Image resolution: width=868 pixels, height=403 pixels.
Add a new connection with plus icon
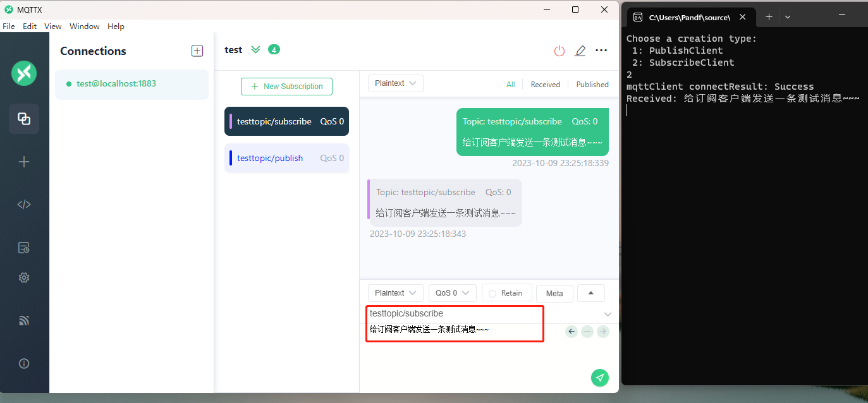tap(197, 51)
